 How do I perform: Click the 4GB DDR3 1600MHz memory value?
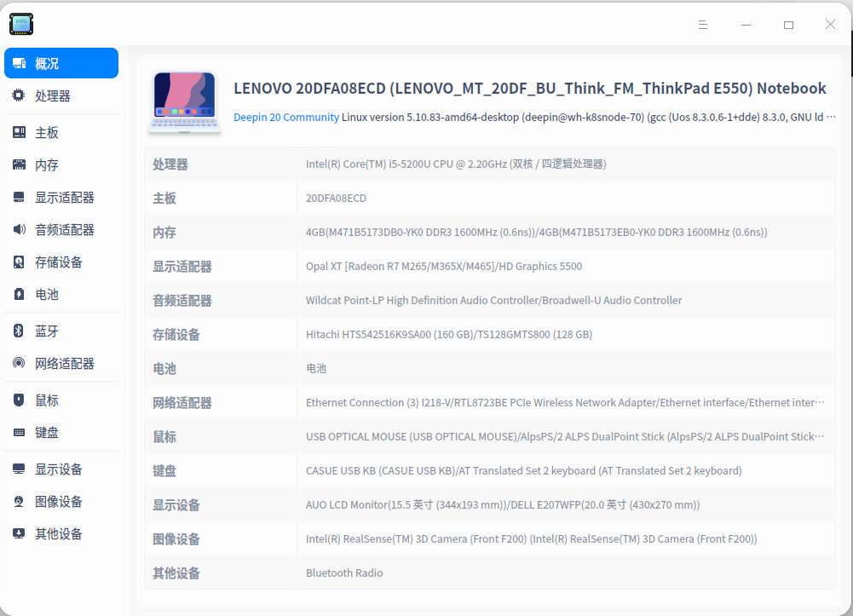coord(536,232)
